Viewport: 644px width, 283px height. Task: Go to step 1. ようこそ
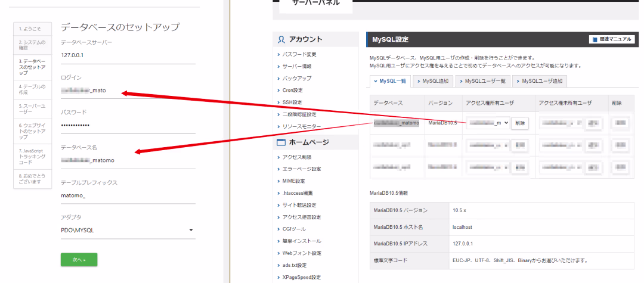33,29
